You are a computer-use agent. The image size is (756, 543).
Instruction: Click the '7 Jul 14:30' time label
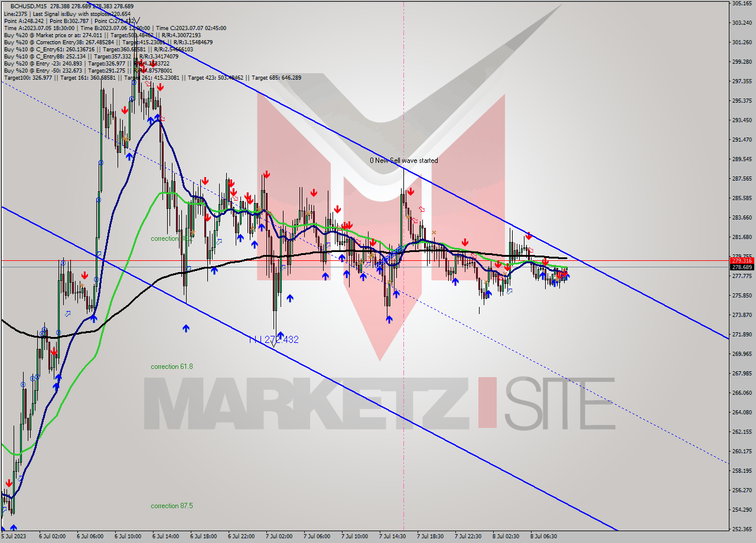tap(392, 537)
